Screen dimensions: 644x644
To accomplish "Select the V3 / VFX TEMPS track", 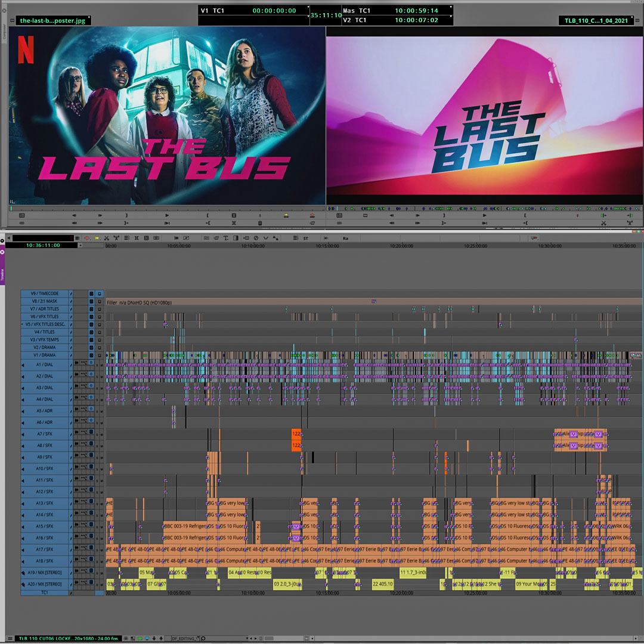I will pos(45,340).
